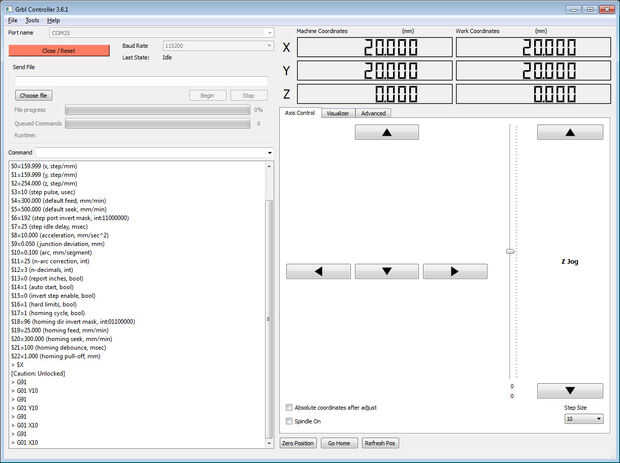The width and height of the screenshot is (620, 463).
Task: Select the $4=300.000 (default feed) line
Action: tap(59, 200)
